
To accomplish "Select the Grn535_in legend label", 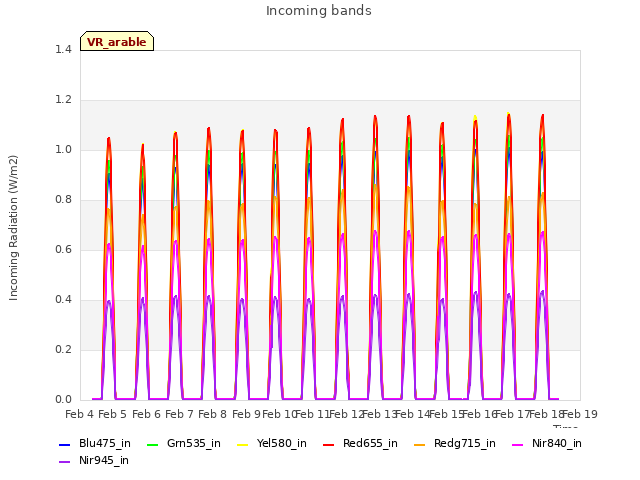I will (x=194, y=444).
